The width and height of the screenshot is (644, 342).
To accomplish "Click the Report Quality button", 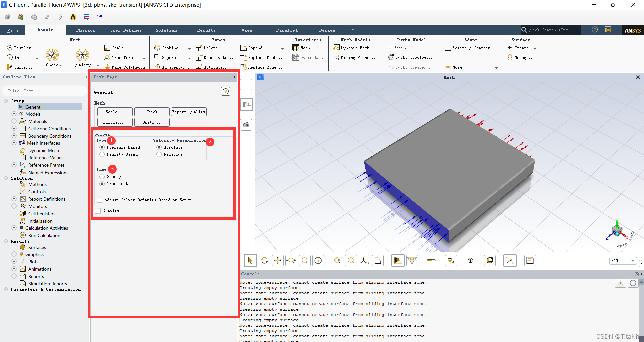I will click(x=189, y=112).
